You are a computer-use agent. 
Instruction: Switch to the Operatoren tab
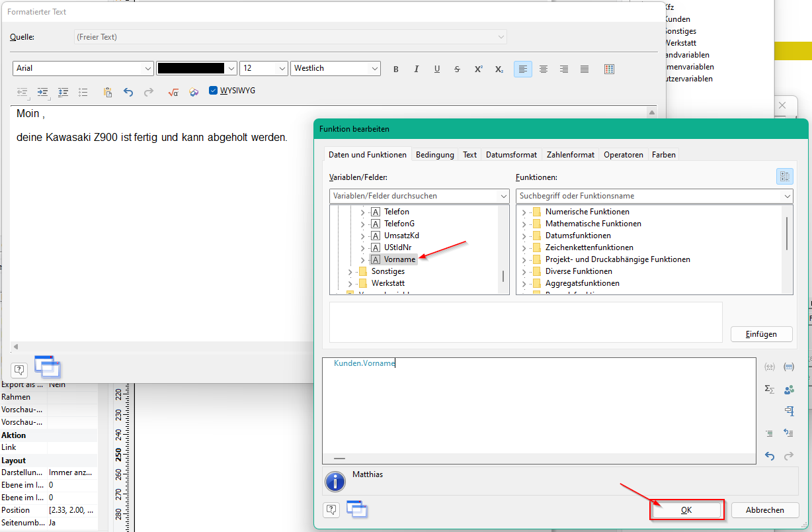[x=624, y=155]
